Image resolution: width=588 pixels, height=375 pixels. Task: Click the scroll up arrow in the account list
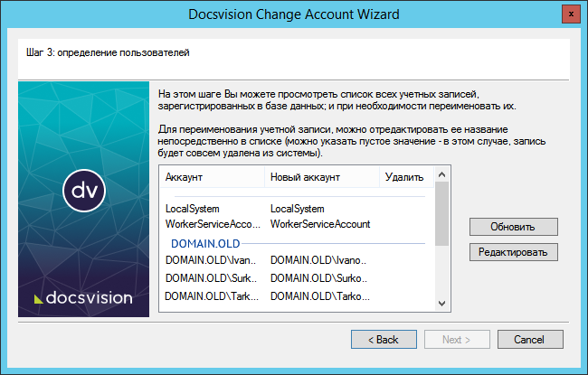[x=442, y=174]
